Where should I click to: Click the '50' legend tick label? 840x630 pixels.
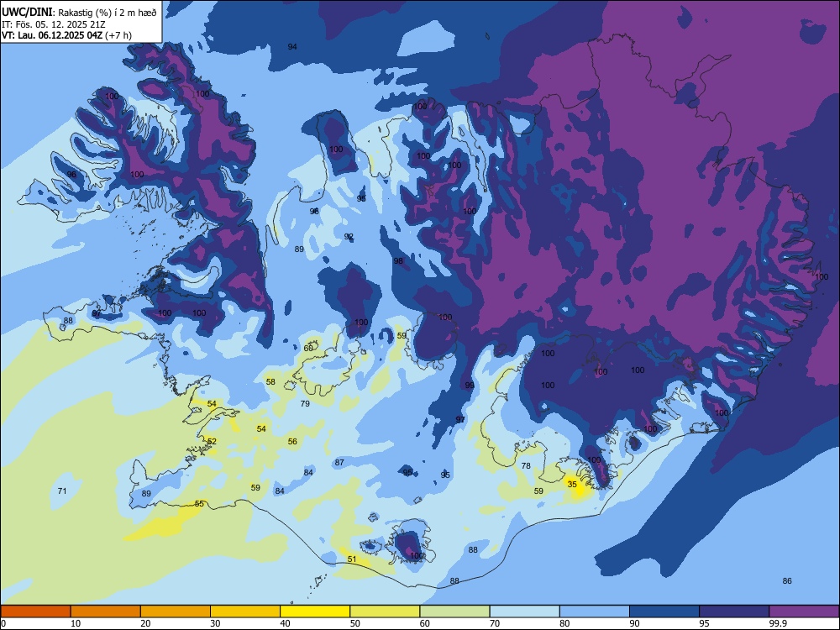355,623
